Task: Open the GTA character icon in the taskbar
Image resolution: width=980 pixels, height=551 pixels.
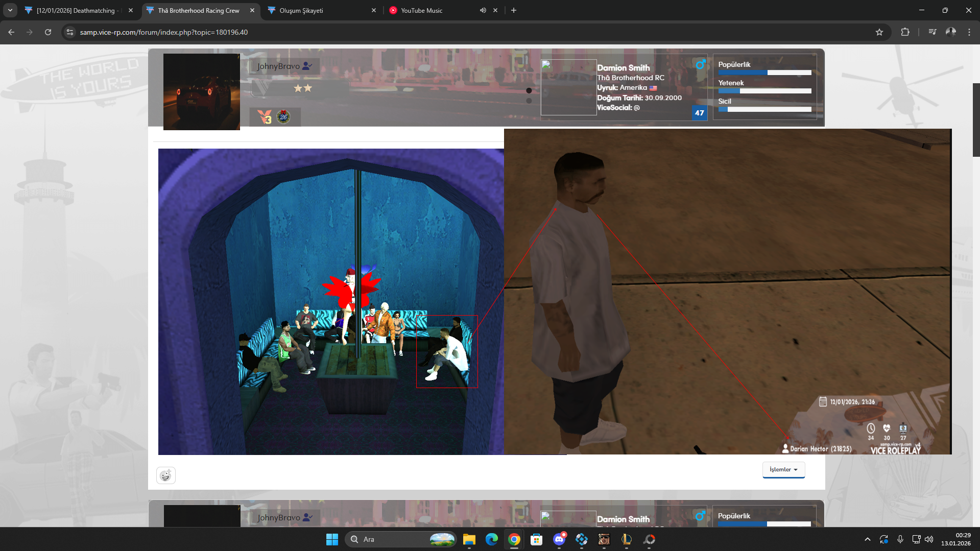Action: 604,539
